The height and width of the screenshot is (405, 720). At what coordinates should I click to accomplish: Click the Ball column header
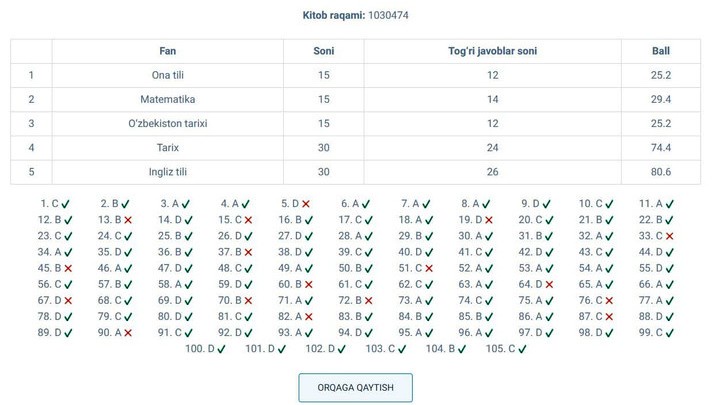click(x=661, y=51)
